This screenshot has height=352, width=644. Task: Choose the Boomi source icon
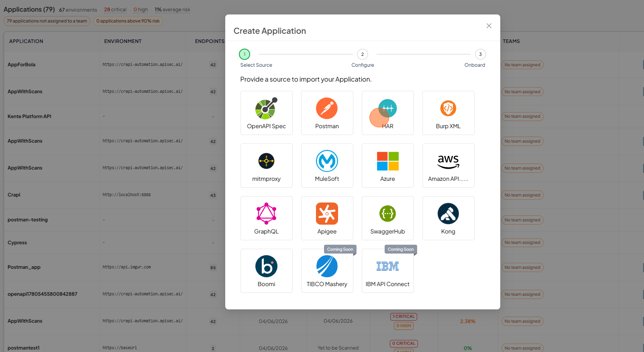click(x=266, y=266)
